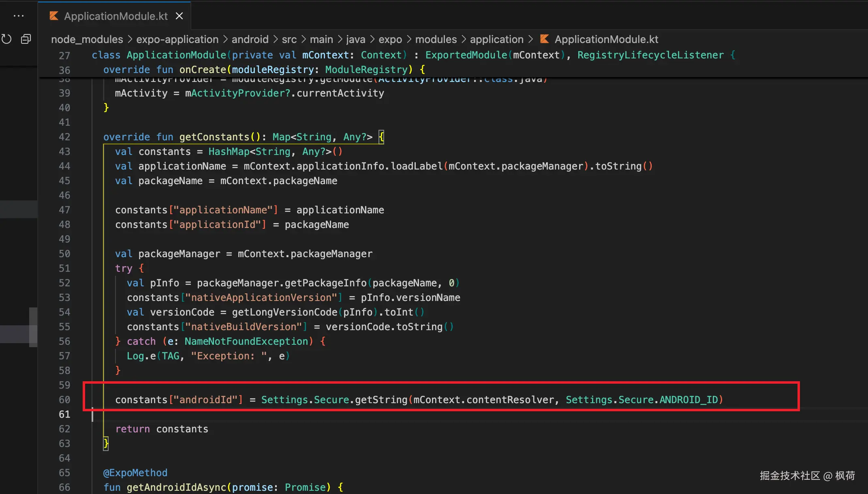Open the node_modules breadcrumb dropdown
The image size is (868, 494).
coord(87,39)
